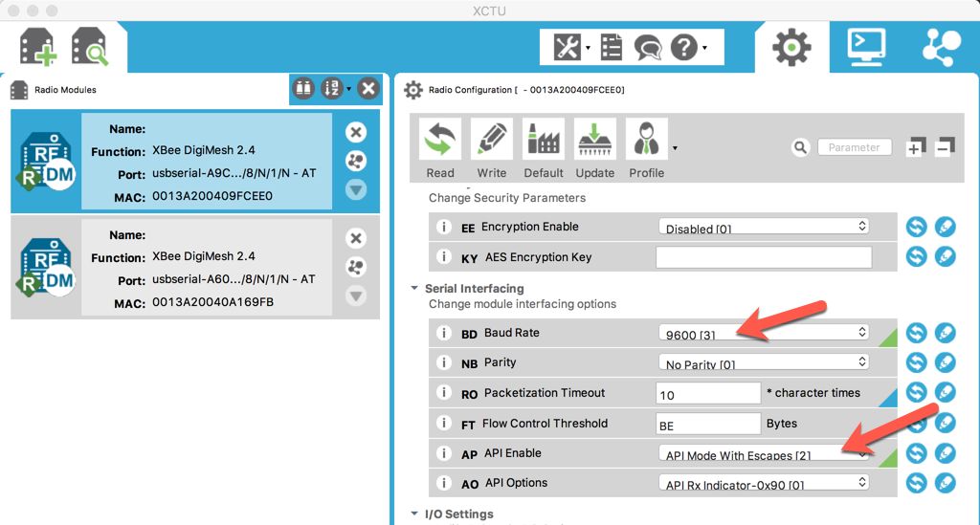Remove module 0013A200409FCEE0 from list

tap(356, 132)
